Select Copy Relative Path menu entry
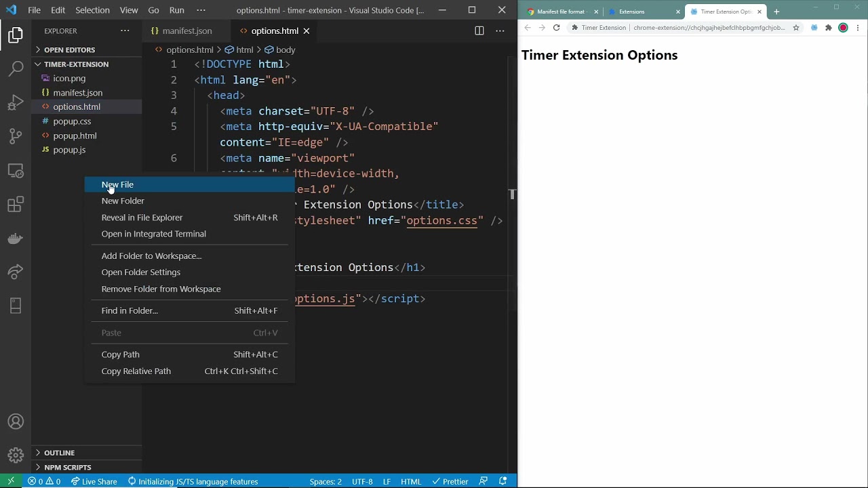Image resolution: width=868 pixels, height=488 pixels. (x=189, y=371)
